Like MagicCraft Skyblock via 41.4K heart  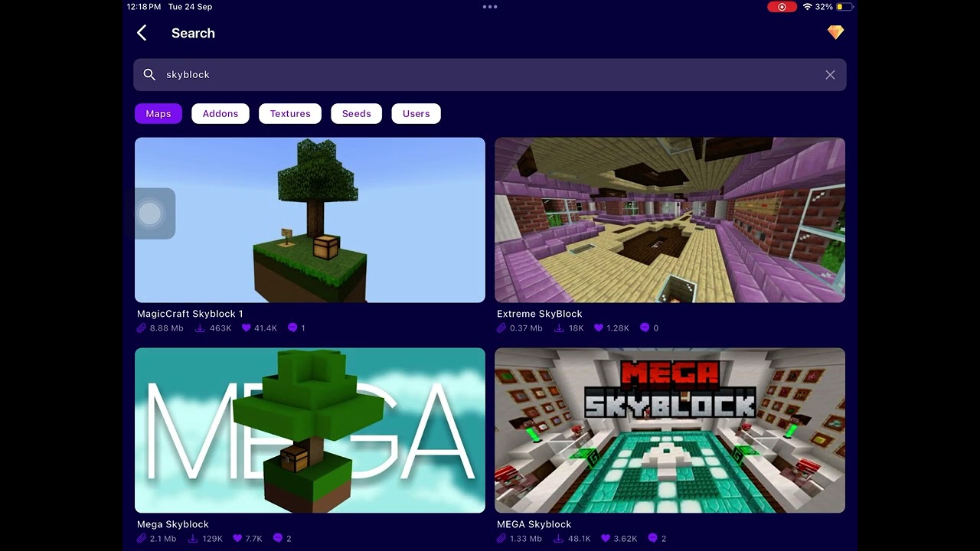[x=247, y=328]
